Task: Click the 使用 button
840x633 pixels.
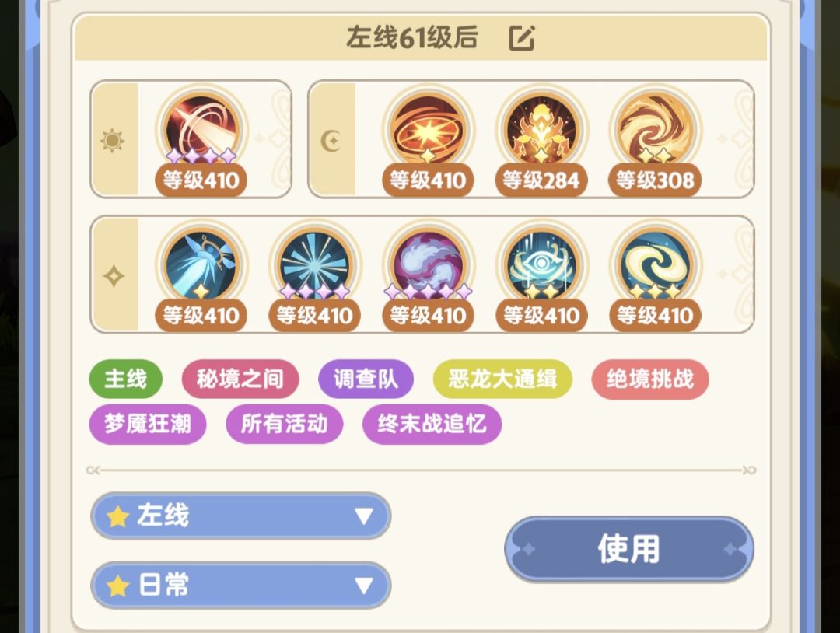Action: (x=629, y=550)
